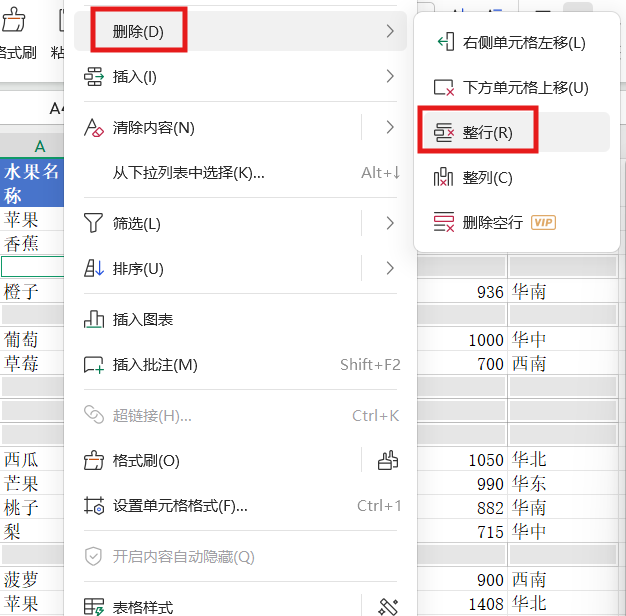Choose 整列(C) to delete entire column

pos(517,178)
